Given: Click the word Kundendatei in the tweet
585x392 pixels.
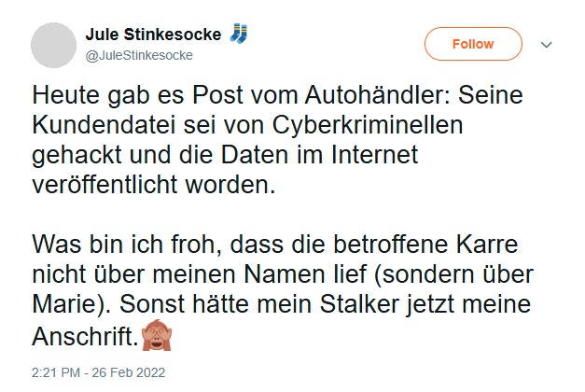Looking at the screenshot, I should pyautogui.click(x=108, y=124).
